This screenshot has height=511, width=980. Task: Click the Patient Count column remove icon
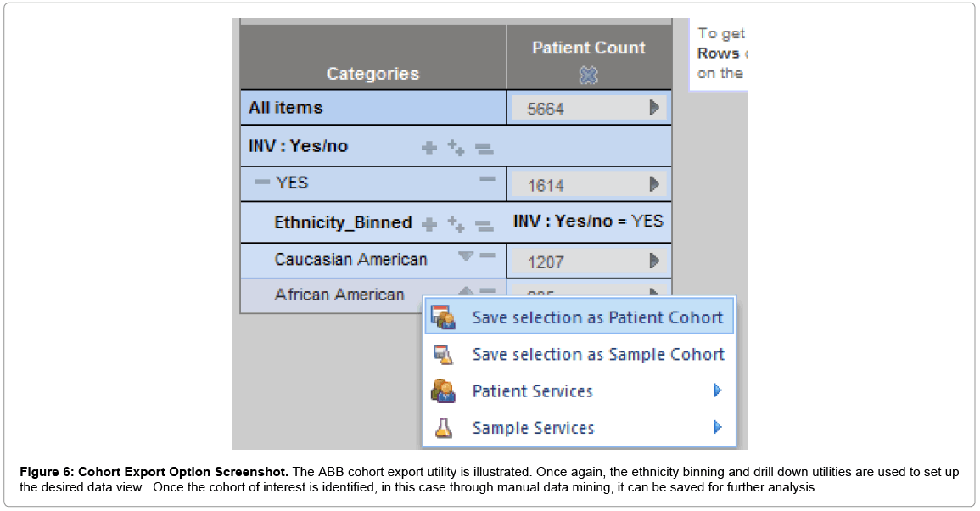click(x=588, y=76)
